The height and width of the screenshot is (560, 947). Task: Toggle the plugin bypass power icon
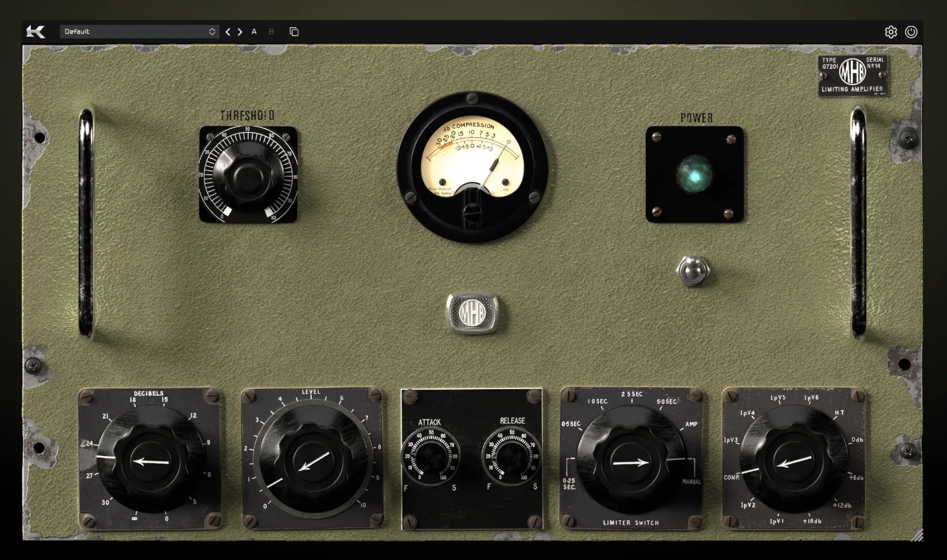[x=911, y=32]
